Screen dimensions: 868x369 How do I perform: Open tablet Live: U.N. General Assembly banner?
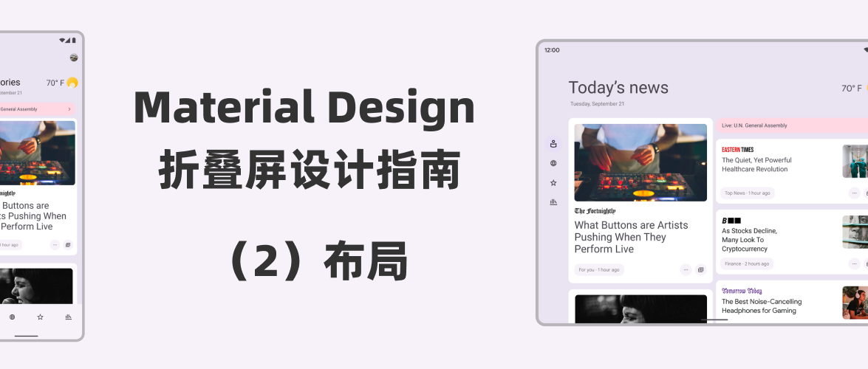tap(792, 125)
